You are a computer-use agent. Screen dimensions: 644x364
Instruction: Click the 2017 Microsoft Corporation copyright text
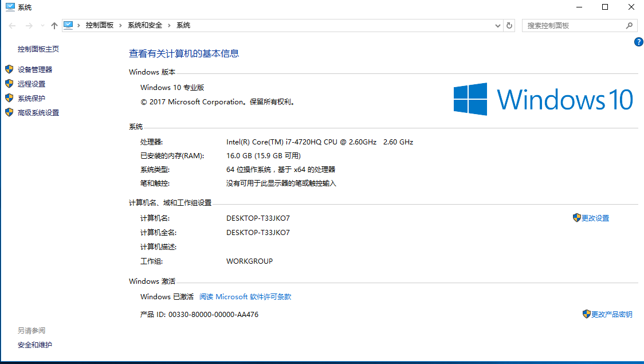218,102
